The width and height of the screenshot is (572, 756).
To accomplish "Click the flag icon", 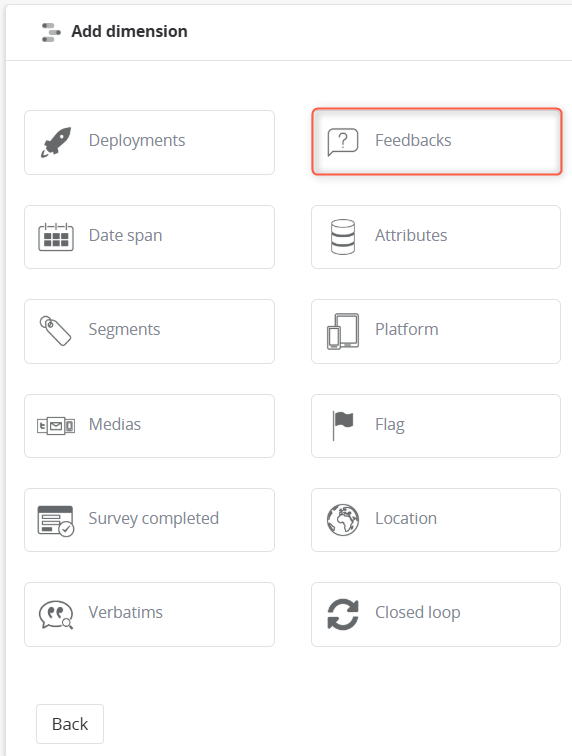I will (343, 425).
